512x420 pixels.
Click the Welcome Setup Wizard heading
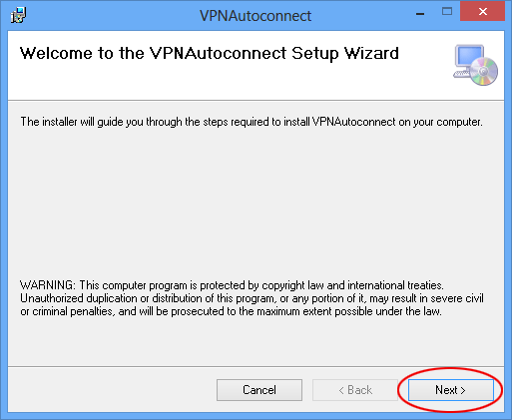[210, 54]
